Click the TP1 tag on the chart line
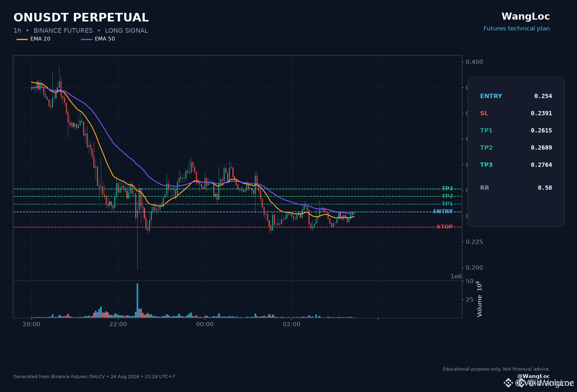 (x=447, y=204)
